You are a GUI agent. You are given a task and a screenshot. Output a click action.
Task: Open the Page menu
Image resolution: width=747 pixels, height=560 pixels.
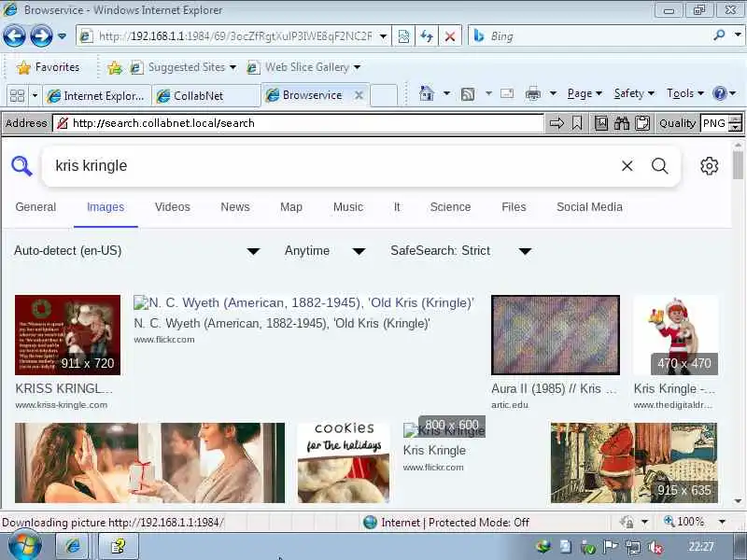click(585, 93)
